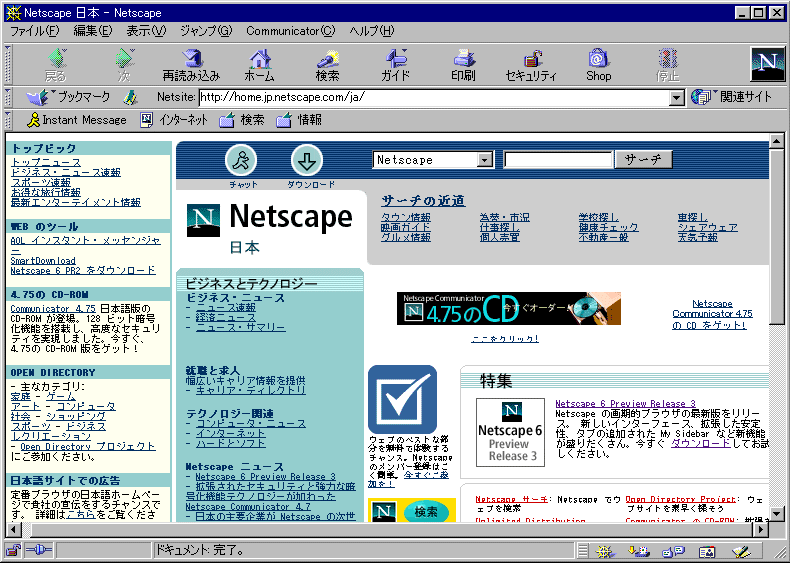This screenshot has width=790, height=563.
Task: Click the Netscape N throbber logo
Action: pos(767,64)
